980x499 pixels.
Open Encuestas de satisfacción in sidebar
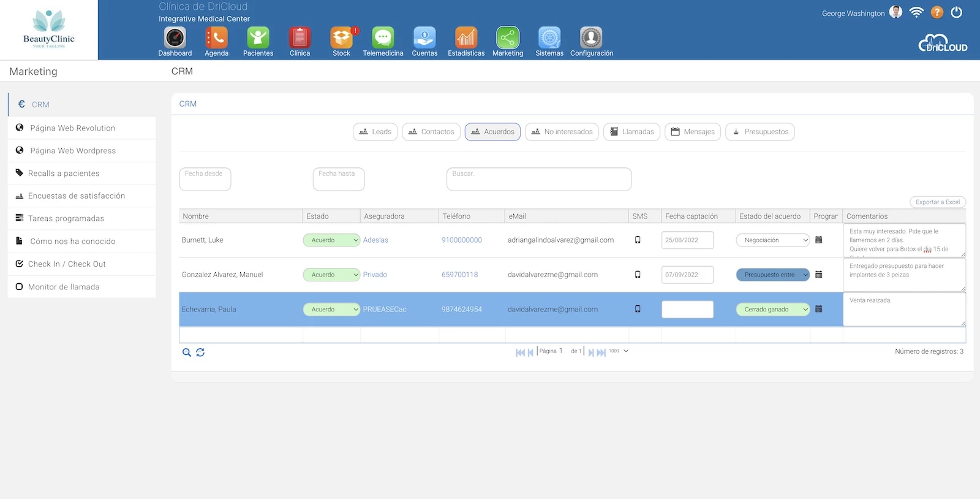pyautogui.click(x=82, y=196)
